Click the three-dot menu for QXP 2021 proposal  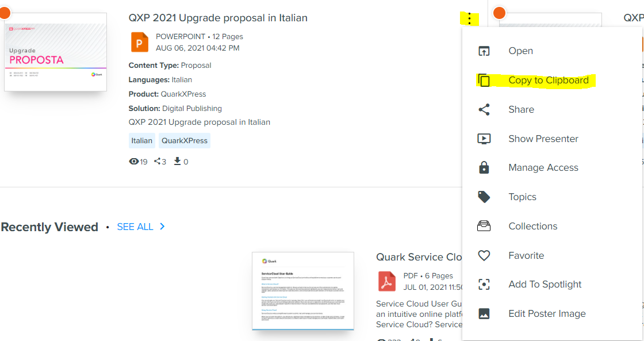point(470,19)
